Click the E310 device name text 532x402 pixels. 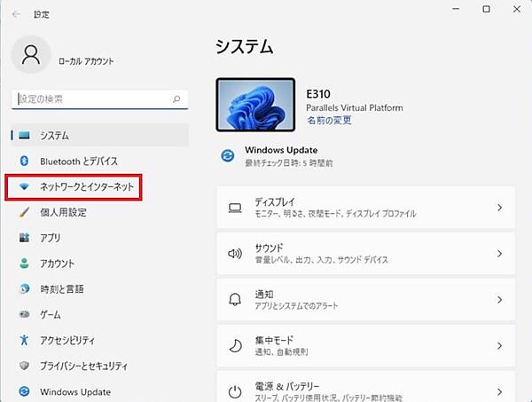[x=318, y=94]
